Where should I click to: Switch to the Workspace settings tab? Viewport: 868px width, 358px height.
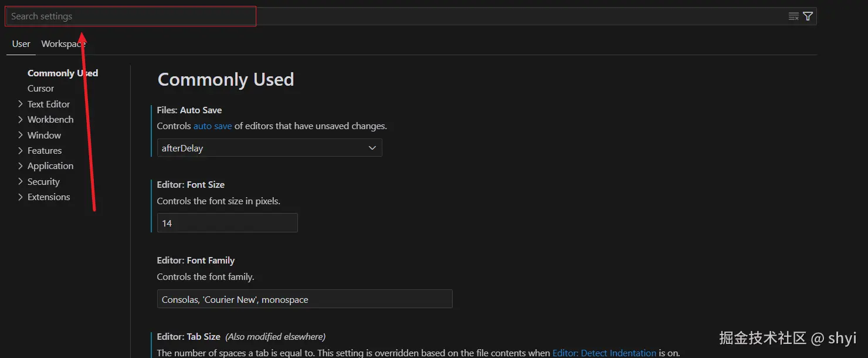click(x=63, y=44)
